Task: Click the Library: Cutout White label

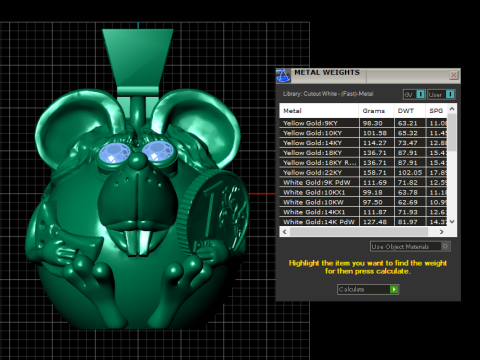Action: click(328, 94)
